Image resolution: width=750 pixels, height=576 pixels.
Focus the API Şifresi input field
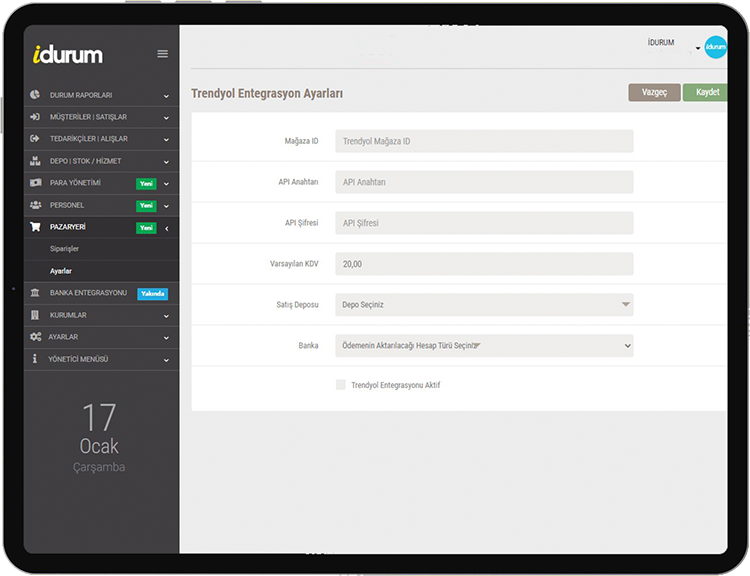tap(484, 223)
